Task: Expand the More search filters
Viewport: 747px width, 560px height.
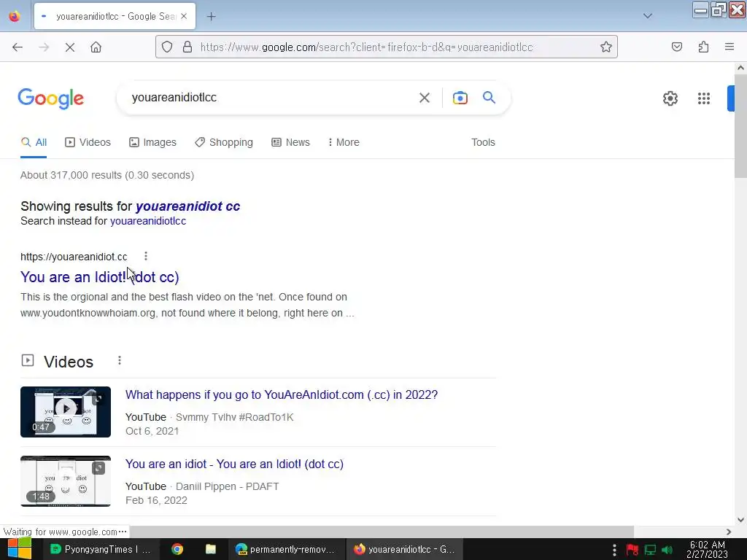Action: click(x=344, y=142)
